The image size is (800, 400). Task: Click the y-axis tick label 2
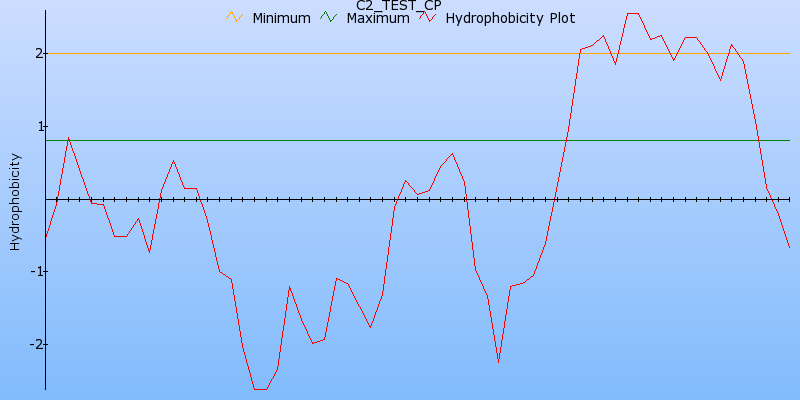39,54
